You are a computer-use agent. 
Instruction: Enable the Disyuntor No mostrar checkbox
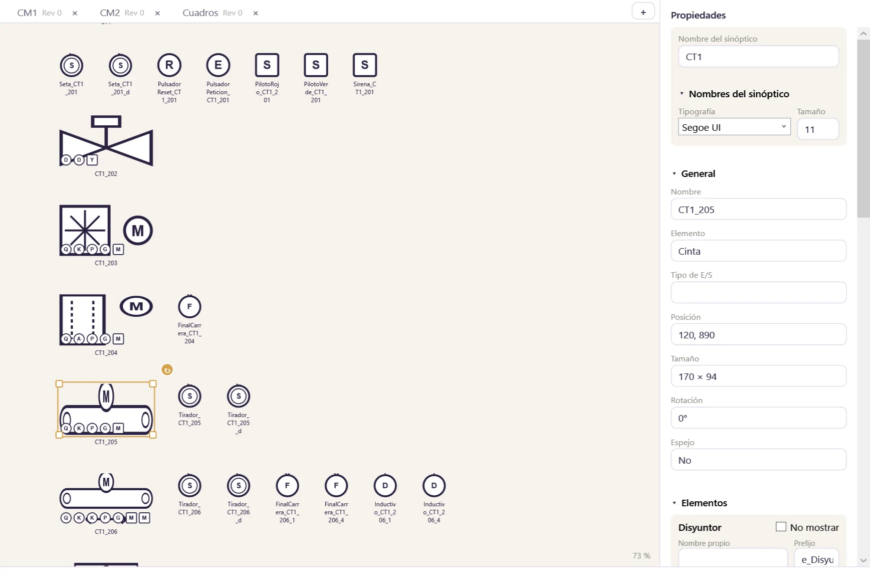781,527
